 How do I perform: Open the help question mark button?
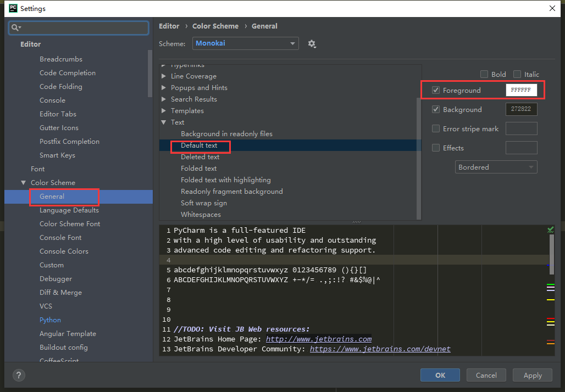19,375
